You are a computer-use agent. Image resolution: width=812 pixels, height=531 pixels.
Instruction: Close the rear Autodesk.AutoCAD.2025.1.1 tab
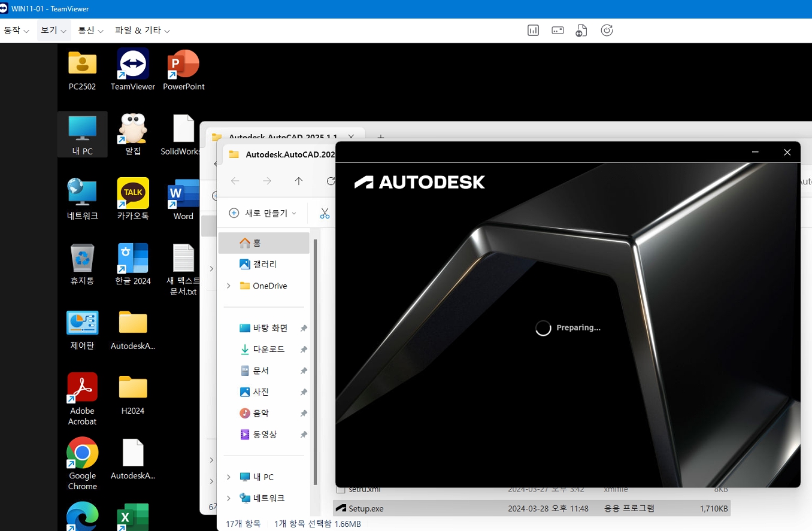point(351,137)
